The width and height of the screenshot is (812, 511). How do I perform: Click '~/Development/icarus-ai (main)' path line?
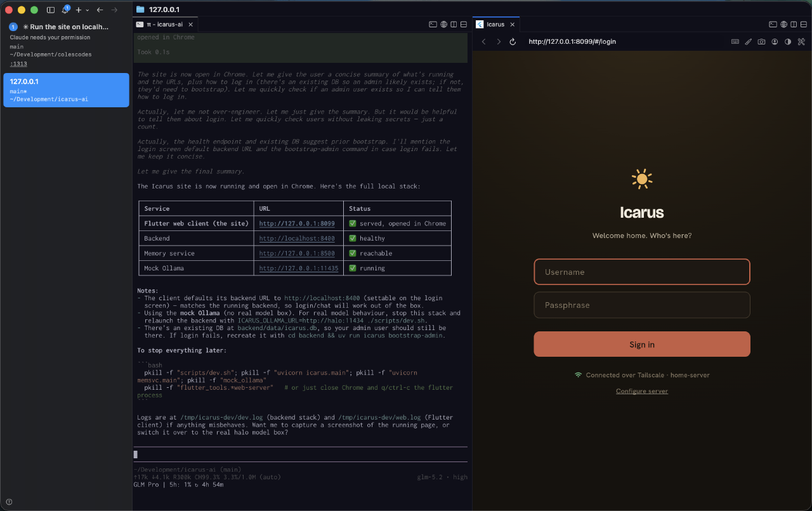pos(188,469)
